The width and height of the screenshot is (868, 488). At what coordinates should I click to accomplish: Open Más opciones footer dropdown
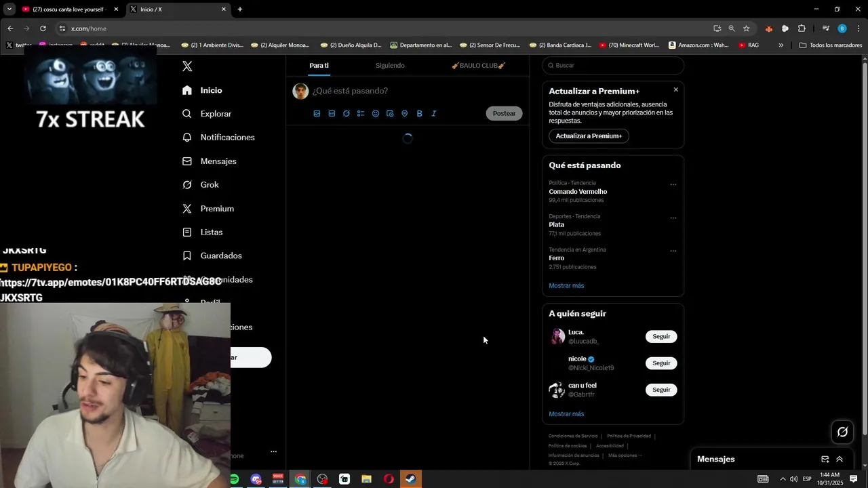point(625,455)
